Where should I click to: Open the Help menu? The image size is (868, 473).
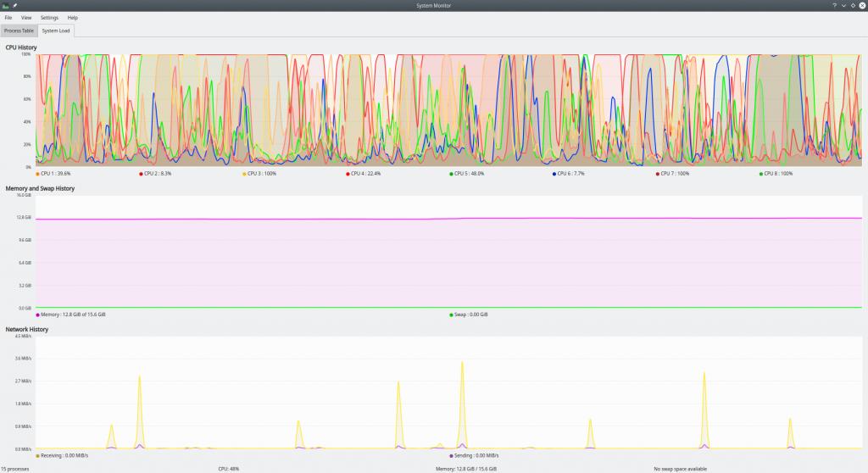(x=73, y=17)
